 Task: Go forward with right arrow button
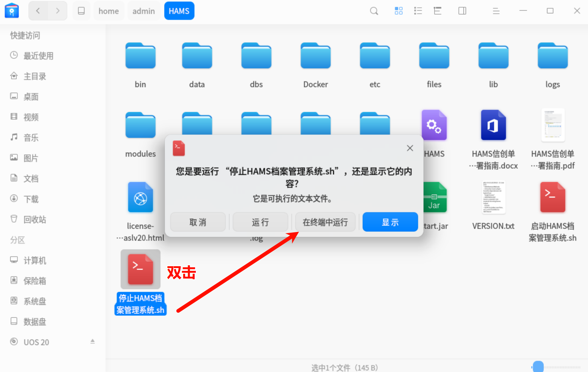pyautogui.click(x=57, y=11)
